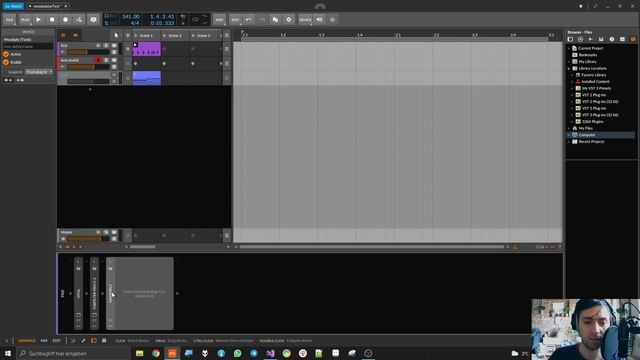Open the FILE menu
The width and height of the screenshot is (640, 360).
pos(9,20)
